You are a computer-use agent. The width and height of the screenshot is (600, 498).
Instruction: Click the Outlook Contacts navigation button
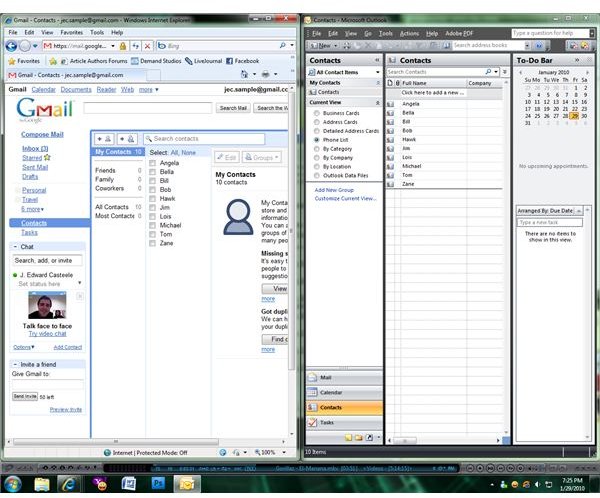[344, 407]
